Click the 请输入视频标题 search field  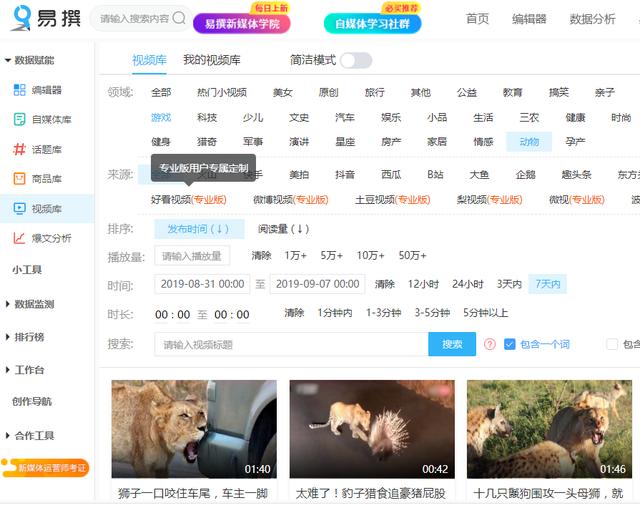pos(291,344)
